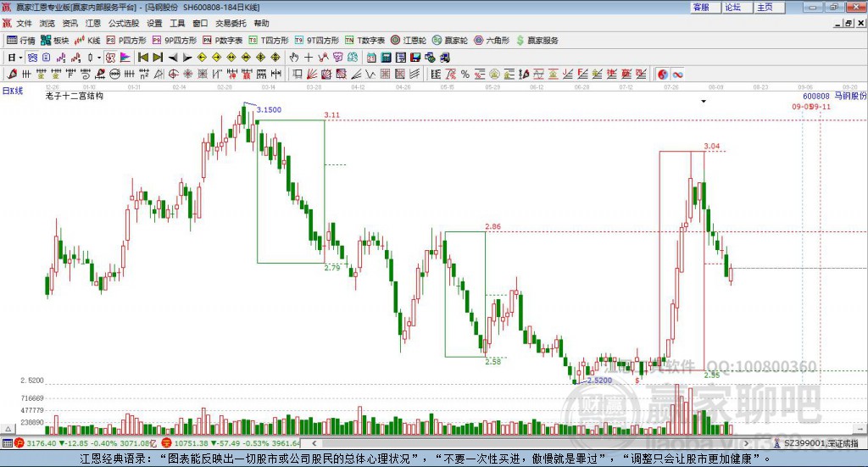The width and height of the screenshot is (868, 467).
Task: Open the 公式选股 menu
Action: tap(124, 23)
